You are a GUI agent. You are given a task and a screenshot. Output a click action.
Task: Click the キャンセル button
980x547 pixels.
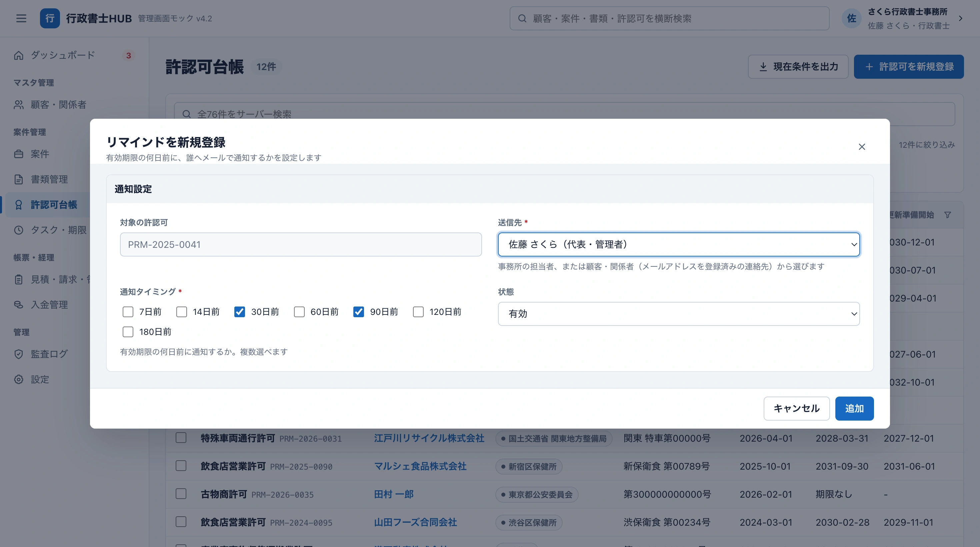(x=796, y=409)
